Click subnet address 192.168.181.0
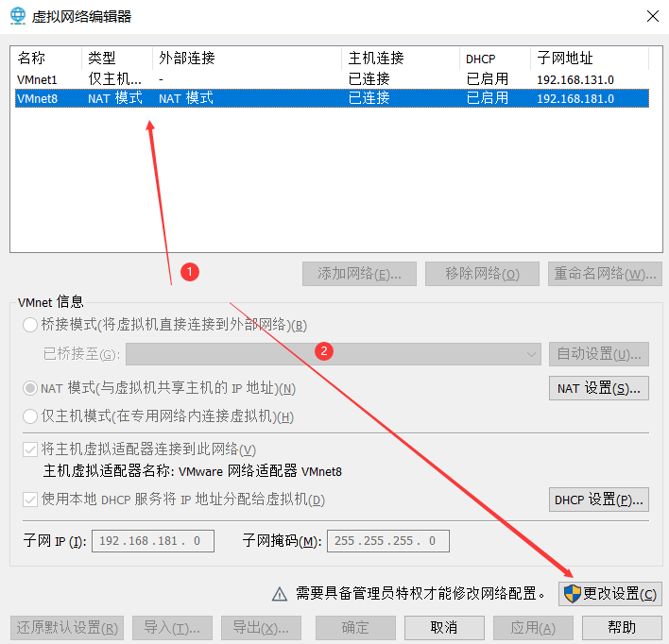The image size is (669, 644). click(575, 98)
